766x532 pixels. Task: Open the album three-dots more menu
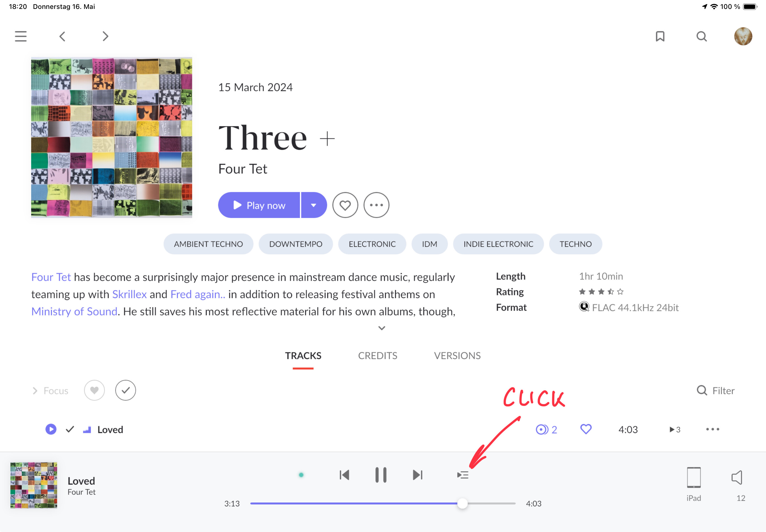pyautogui.click(x=376, y=205)
